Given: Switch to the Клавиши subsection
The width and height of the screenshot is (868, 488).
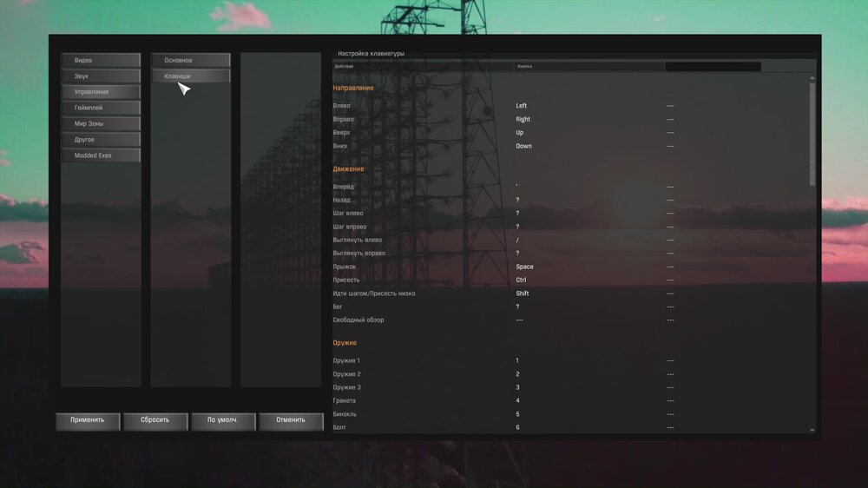Looking at the screenshot, I should (x=191, y=76).
